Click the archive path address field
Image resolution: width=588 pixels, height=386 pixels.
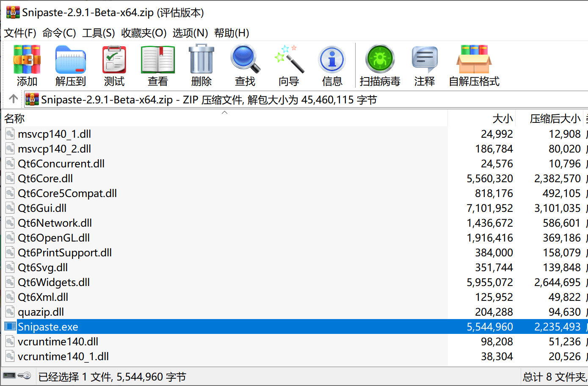296,100
